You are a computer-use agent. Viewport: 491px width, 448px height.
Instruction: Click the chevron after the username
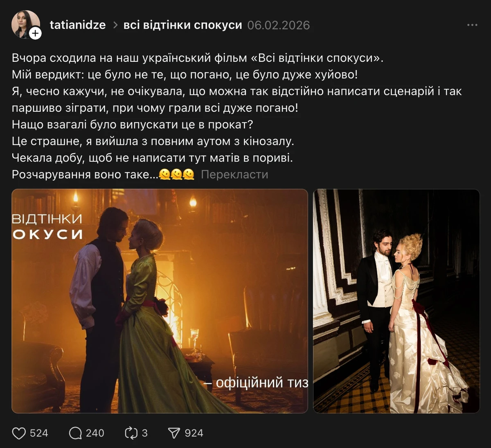pos(115,25)
